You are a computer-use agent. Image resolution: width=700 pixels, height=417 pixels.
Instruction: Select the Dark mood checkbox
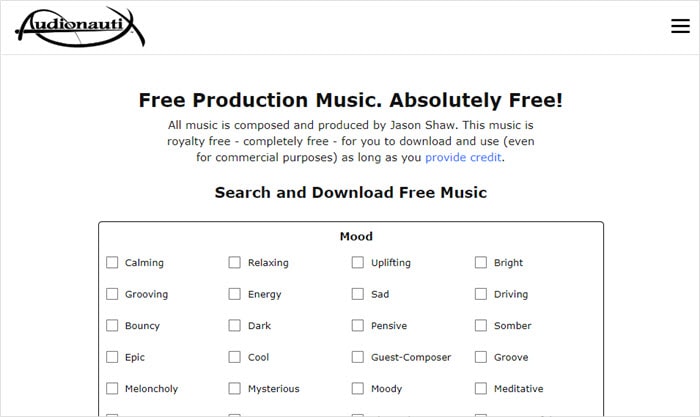click(x=235, y=326)
